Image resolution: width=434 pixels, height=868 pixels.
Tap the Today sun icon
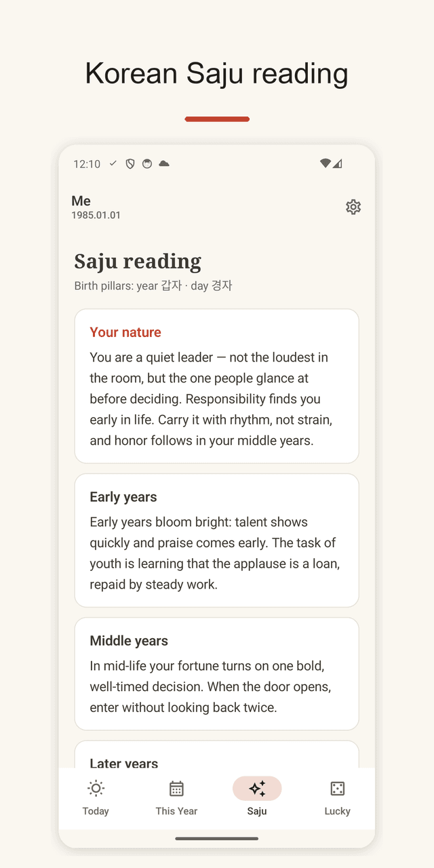(x=96, y=788)
